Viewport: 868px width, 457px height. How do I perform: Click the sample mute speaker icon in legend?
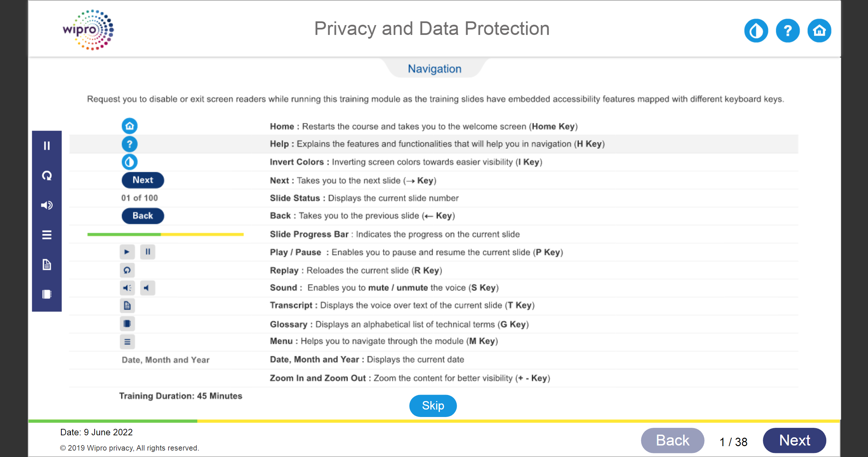[147, 288]
